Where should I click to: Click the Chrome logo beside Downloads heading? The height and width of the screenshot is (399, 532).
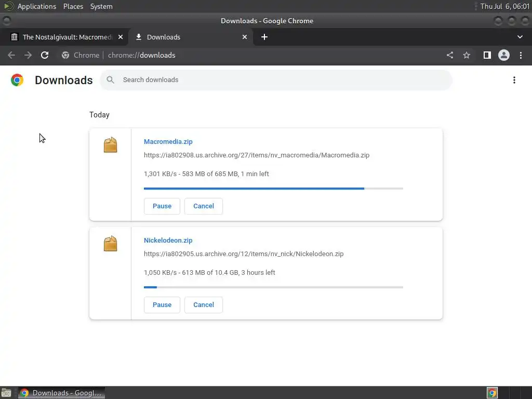[x=17, y=80]
